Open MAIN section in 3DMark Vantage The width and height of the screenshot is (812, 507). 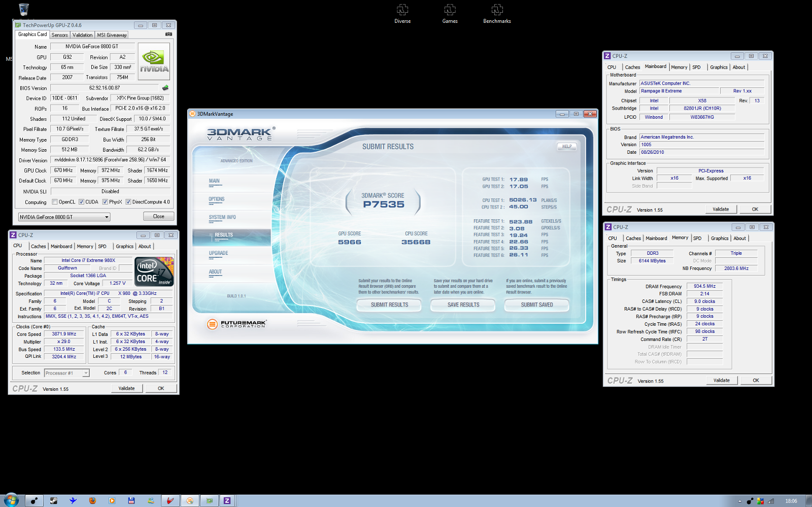click(214, 181)
